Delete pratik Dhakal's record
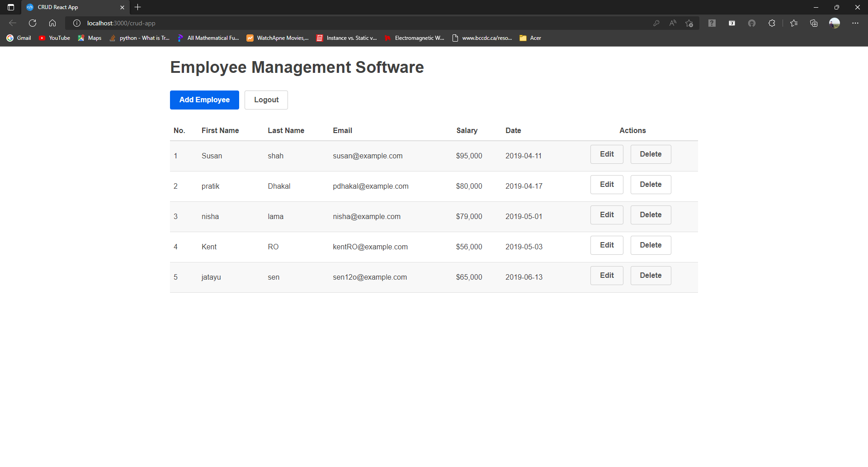The width and height of the screenshot is (868, 467). (650, 184)
